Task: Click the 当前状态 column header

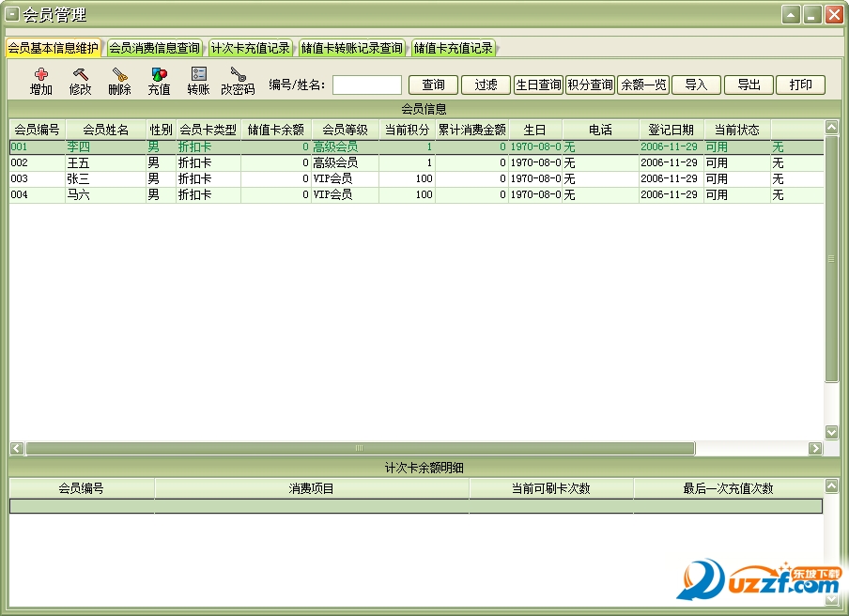Action: pyautogui.click(x=737, y=130)
